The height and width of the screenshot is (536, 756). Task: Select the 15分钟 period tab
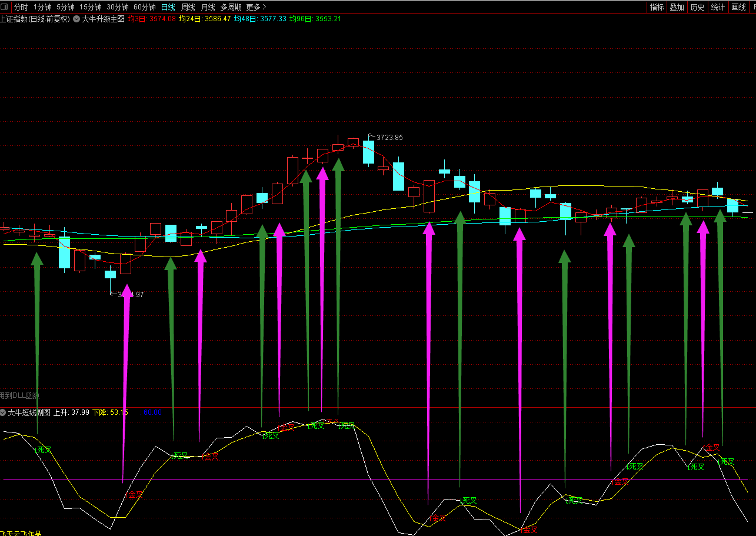[x=91, y=7]
